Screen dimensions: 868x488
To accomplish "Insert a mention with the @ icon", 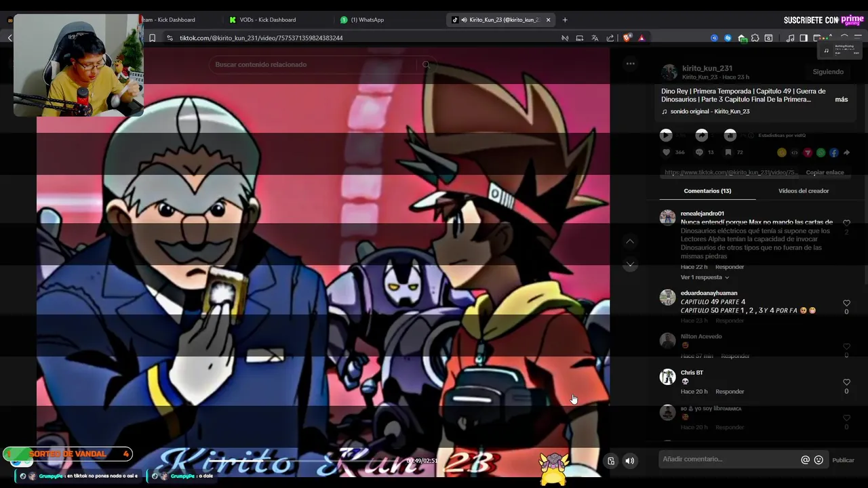I will tap(806, 460).
